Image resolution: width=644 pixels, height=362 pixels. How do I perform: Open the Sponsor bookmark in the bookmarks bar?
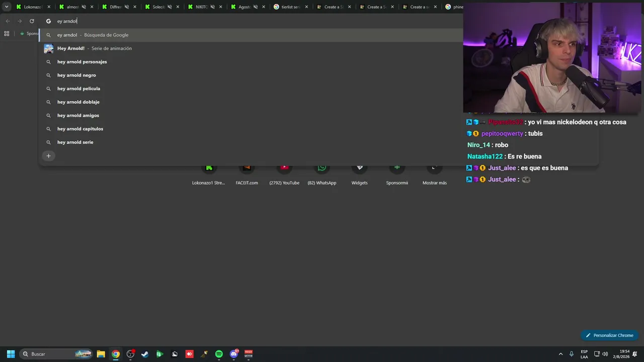(29, 34)
